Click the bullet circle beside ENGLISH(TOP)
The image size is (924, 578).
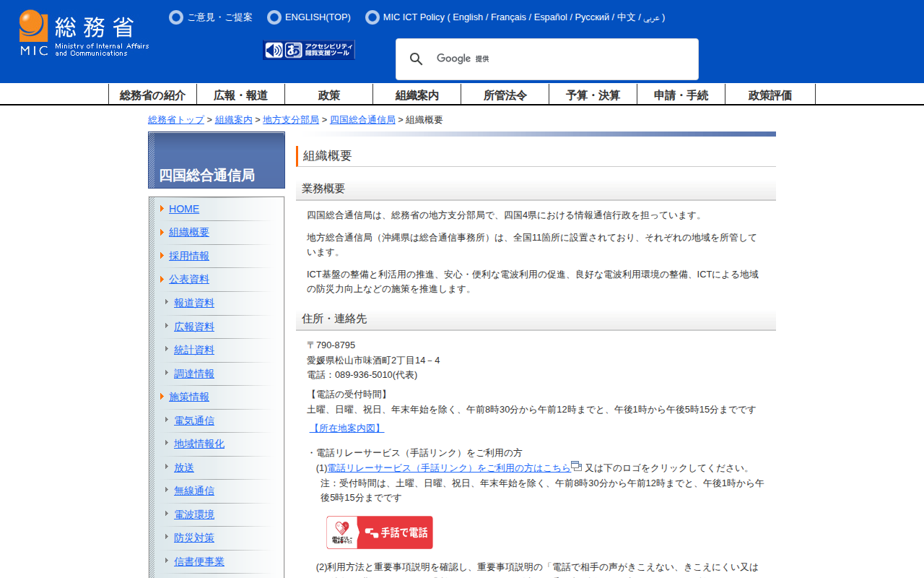pyautogui.click(x=274, y=17)
